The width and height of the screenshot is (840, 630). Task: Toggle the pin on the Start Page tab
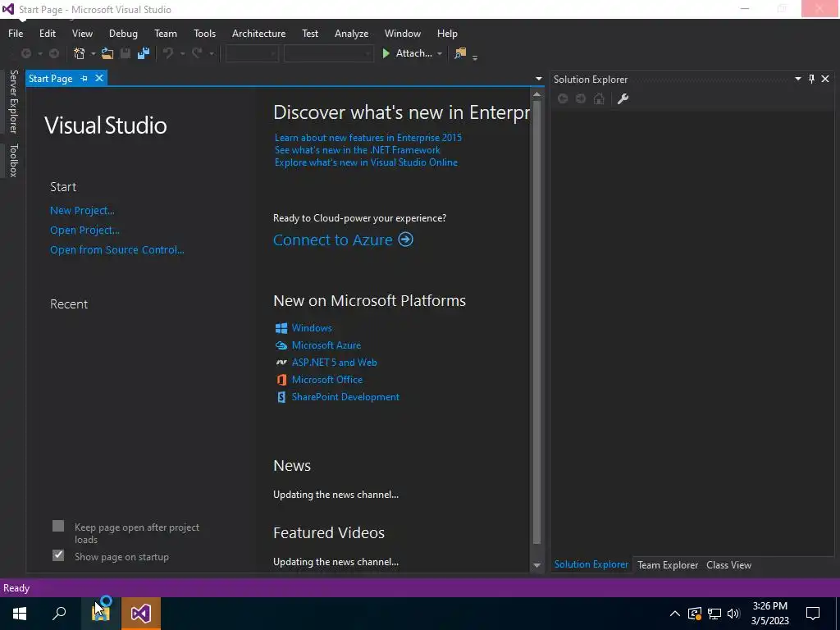84,78
